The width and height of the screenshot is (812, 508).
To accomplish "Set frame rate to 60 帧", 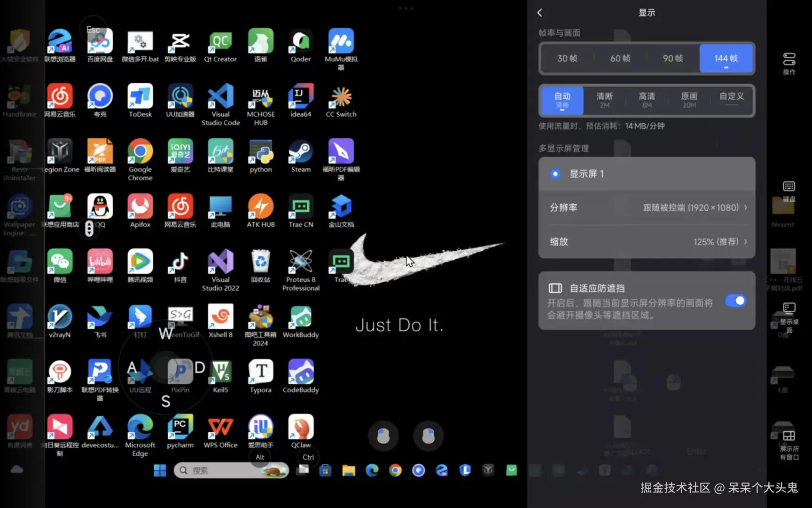I will (620, 58).
